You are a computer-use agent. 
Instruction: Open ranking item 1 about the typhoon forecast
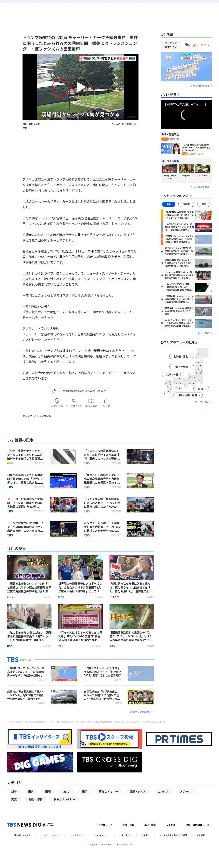tap(186, 215)
